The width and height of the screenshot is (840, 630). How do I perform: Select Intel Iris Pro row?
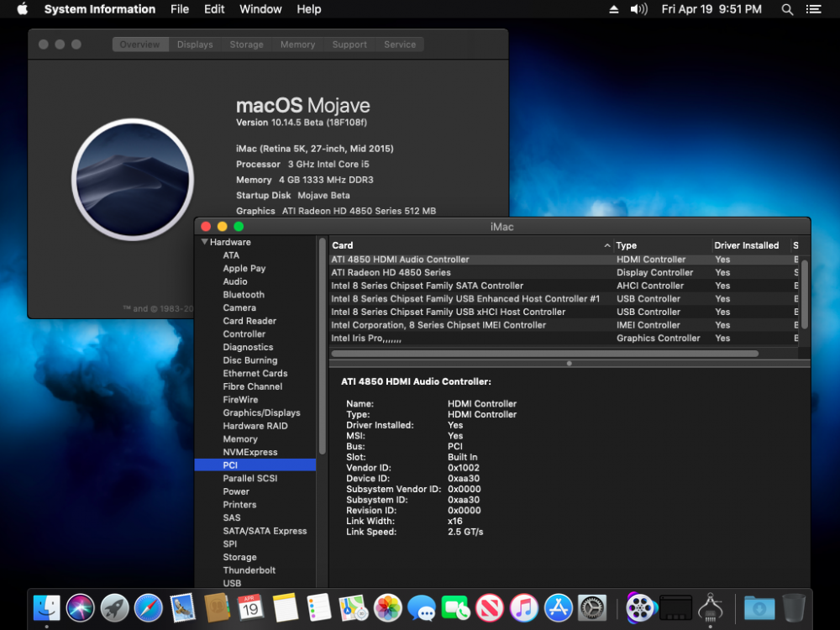(x=564, y=338)
